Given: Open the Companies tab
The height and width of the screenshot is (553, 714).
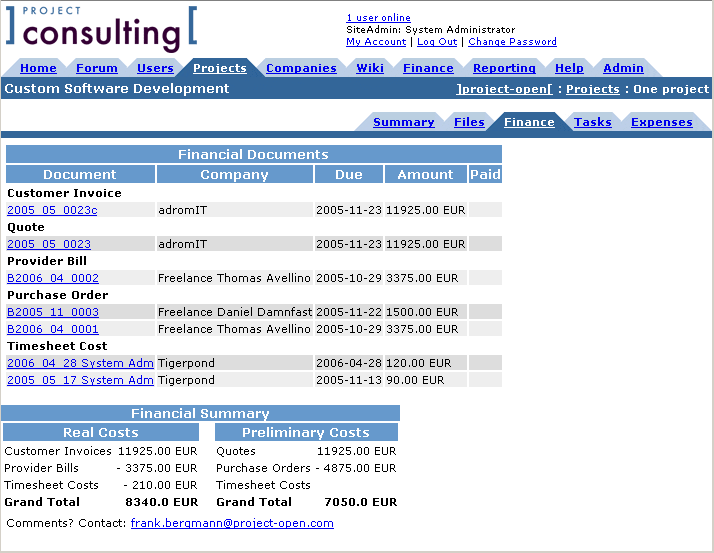Looking at the screenshot, I should tap(301, 68).
